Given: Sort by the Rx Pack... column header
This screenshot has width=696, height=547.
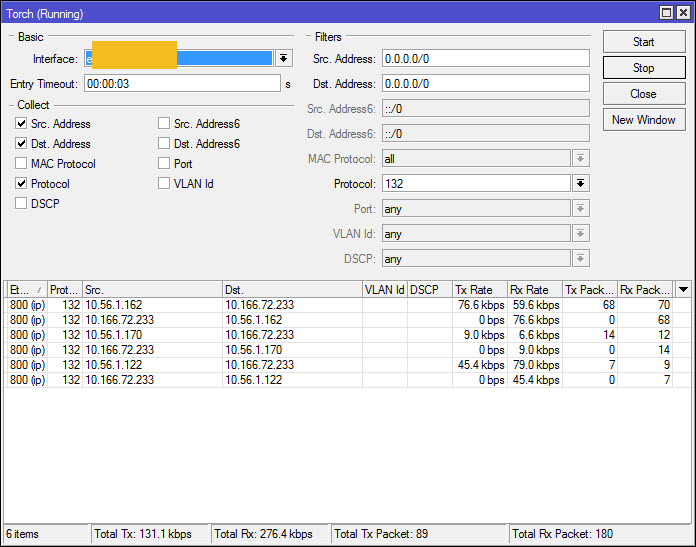Looking at the screenshot, I should 645,290.
